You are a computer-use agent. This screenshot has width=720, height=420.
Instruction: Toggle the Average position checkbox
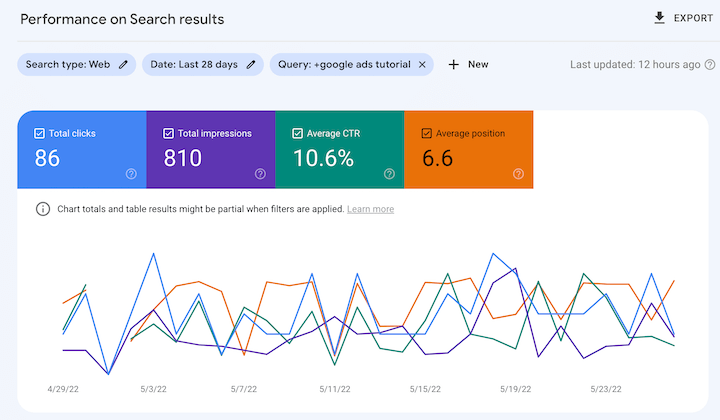tap(427, 133)
